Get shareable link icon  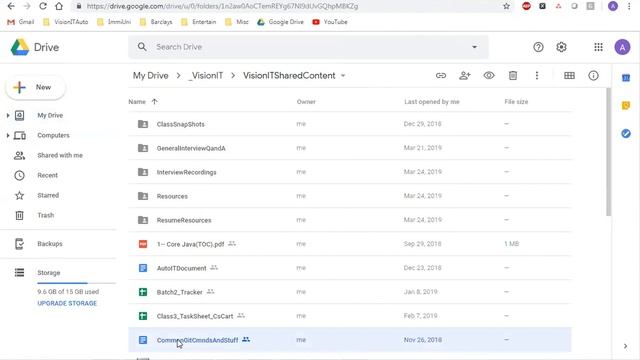(x=441, y=76)
